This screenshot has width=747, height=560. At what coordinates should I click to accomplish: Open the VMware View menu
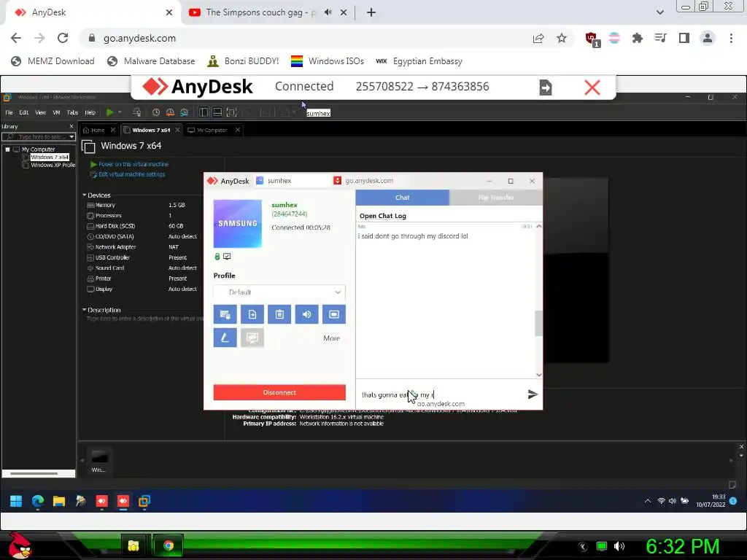(x=41, y=112)
